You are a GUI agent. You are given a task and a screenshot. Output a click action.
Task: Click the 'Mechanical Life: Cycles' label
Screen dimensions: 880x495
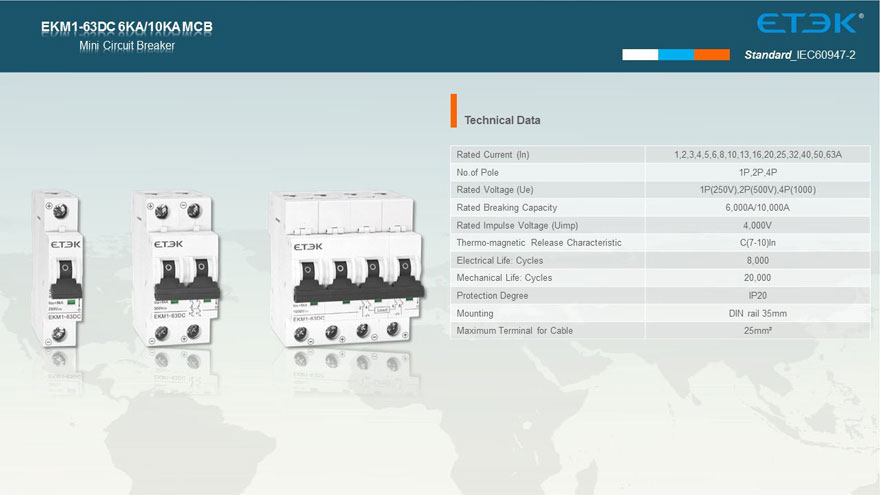pyautogui.click(x=504, y=278)
